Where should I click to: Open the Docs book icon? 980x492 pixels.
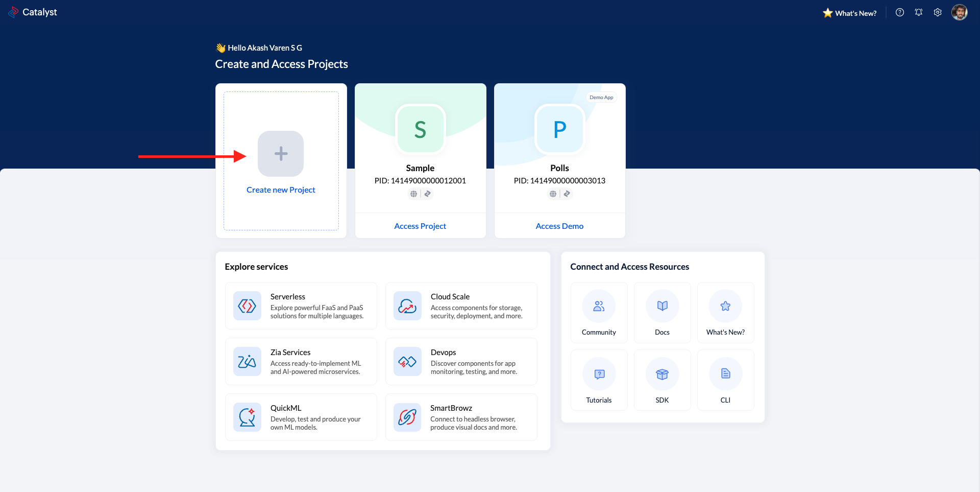[x=662, y=307]
